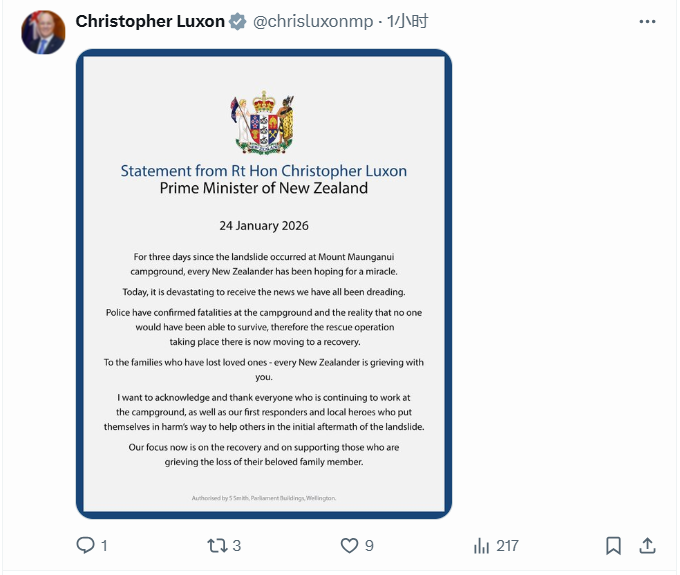This screenshot has width=680, height=575.
Task: Click the reply count number 1
Action: click(104, 545)
